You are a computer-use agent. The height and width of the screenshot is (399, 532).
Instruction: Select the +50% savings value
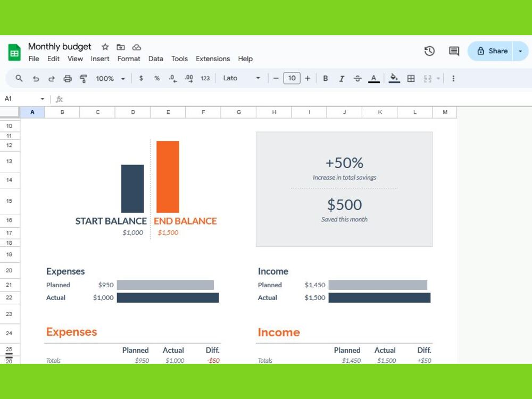(344, 163)
